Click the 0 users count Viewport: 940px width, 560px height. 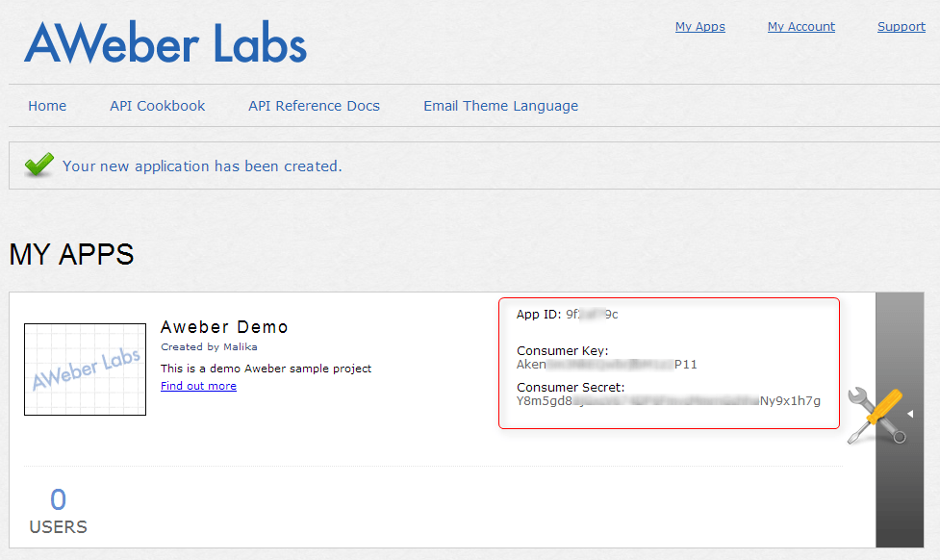[x=58, y=499]
